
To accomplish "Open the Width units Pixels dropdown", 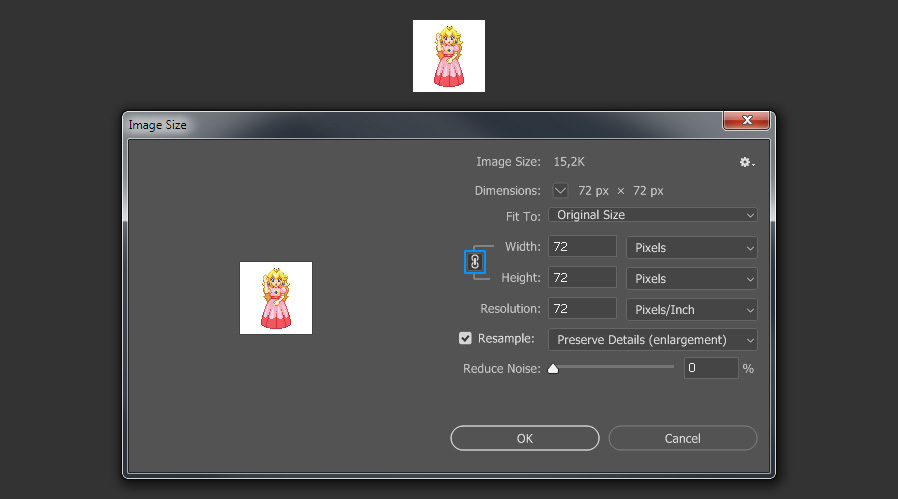I will pos(692,247).
